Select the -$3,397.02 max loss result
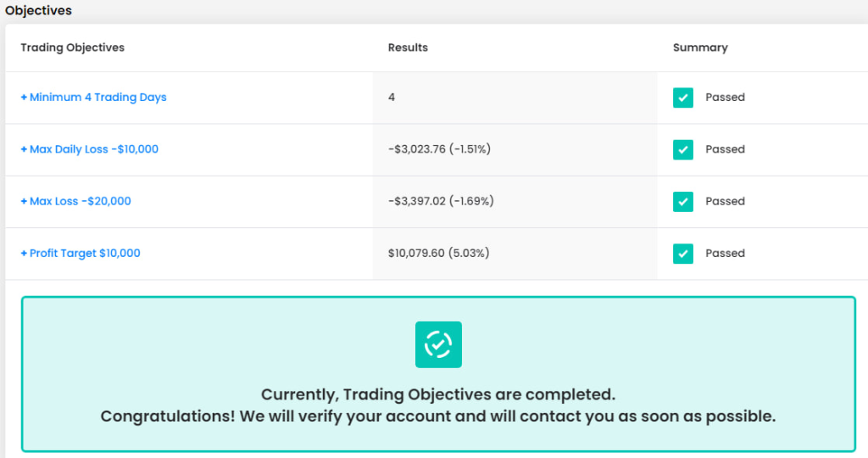868x458 pixels. (x=441, y=201)
